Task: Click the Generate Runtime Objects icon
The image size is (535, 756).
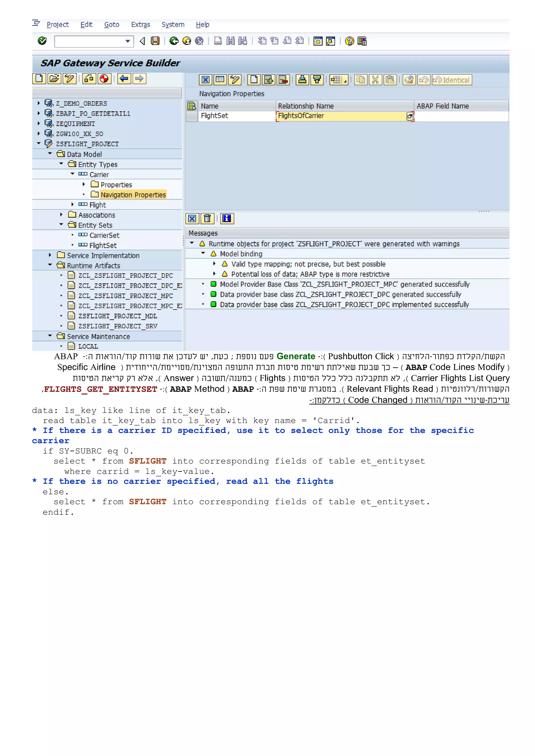Action: point(104,79)
